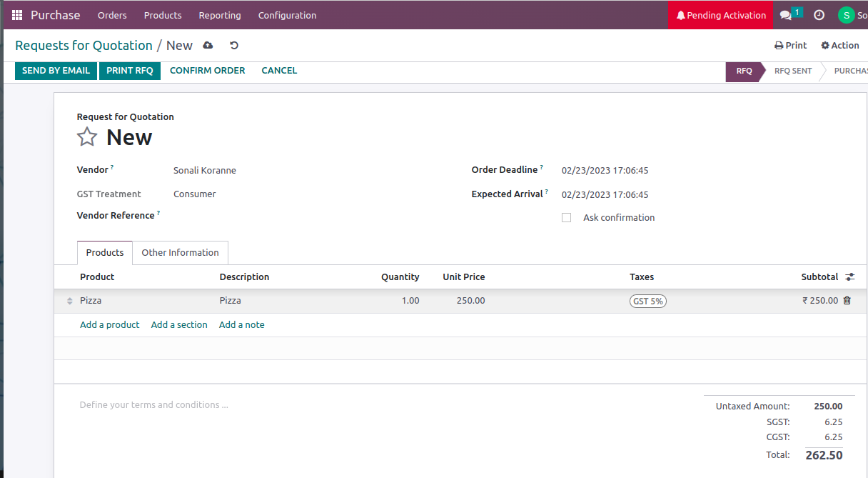Image resolution: width=868 pixels, height=478 pixels.
Task: Open the clock activities icon
Action: (x=819, y=15)
